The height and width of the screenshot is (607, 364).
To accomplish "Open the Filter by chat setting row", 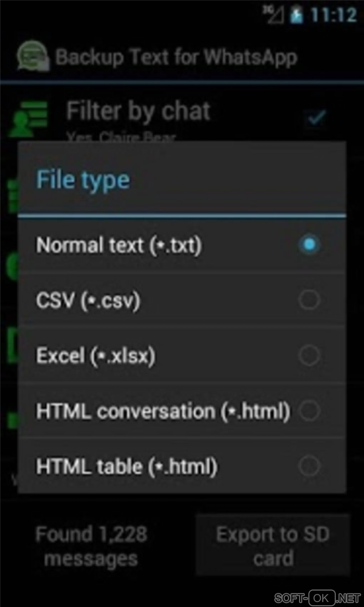I will (182, 118).
